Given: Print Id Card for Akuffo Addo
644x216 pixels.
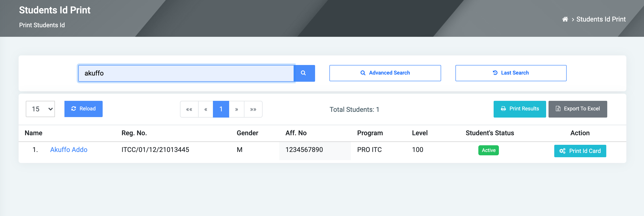Looking at the screenshot, I should 580,151.
